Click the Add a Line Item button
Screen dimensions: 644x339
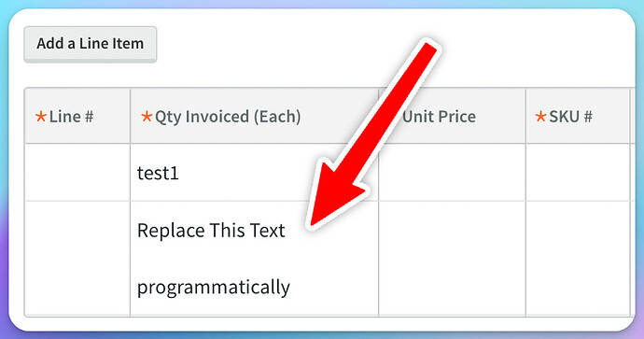pos(91,44)
